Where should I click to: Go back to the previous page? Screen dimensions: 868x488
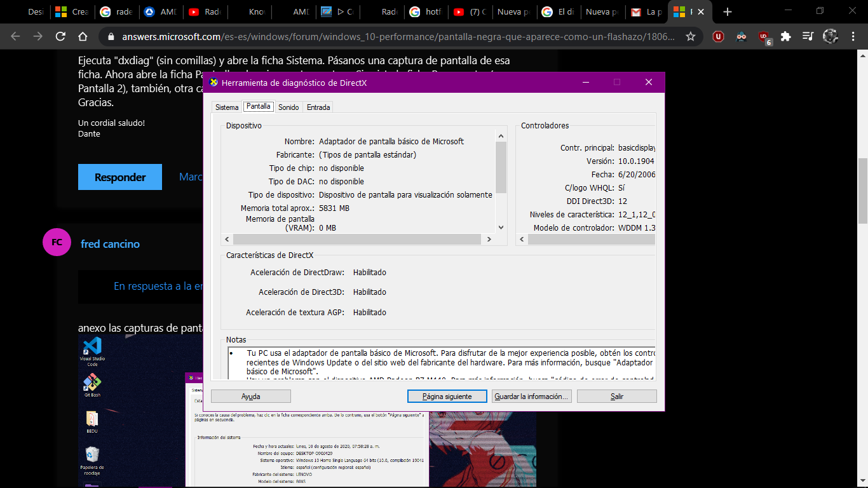(x=15, y=37)
